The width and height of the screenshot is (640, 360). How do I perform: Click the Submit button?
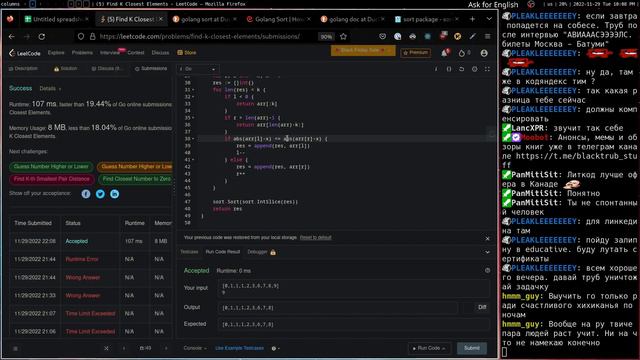pos(471,348)
